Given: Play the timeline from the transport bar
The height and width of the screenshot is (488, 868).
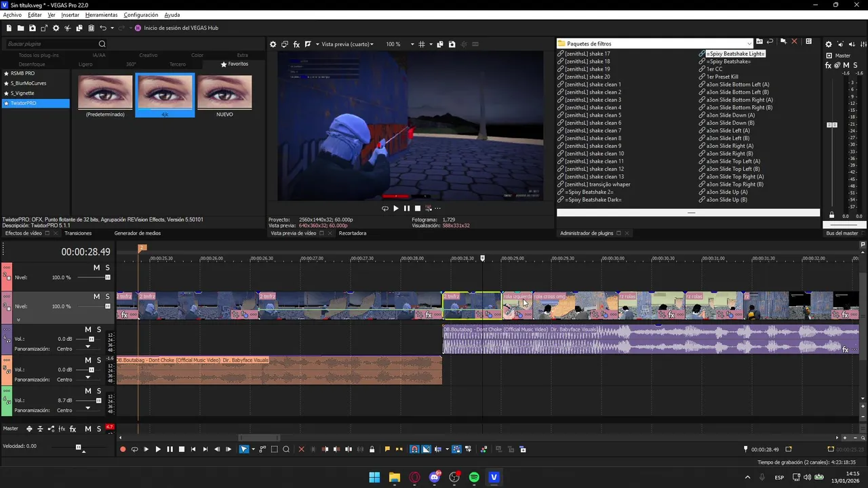Looking at the screenshot, I should (x=158, y=449).
